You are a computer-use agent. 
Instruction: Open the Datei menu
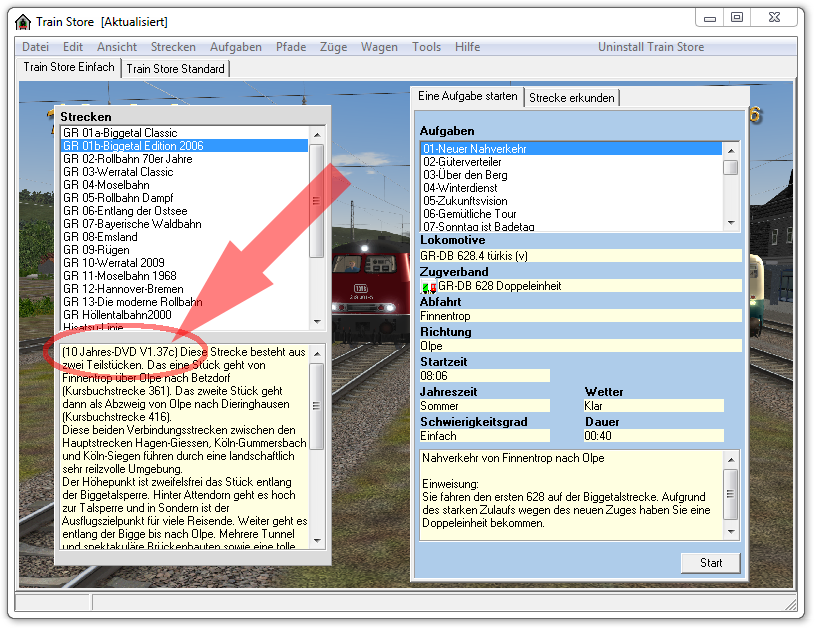(x=35, y=47)
